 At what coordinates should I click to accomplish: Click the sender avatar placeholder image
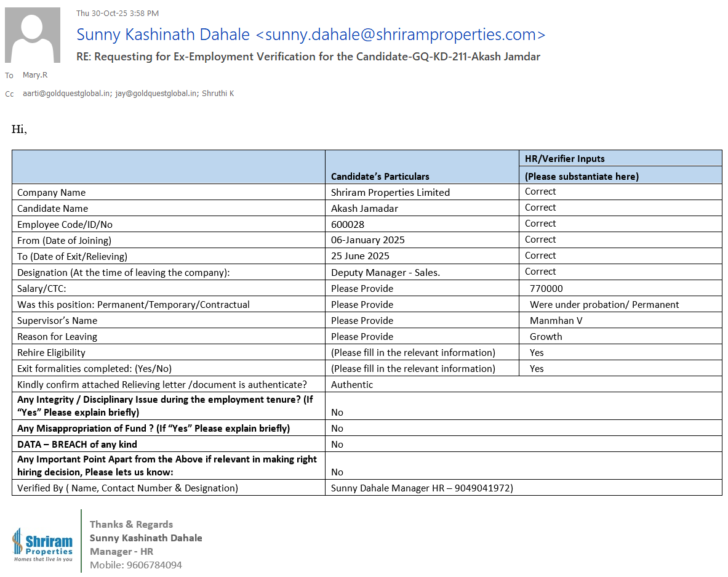(33, 35)
